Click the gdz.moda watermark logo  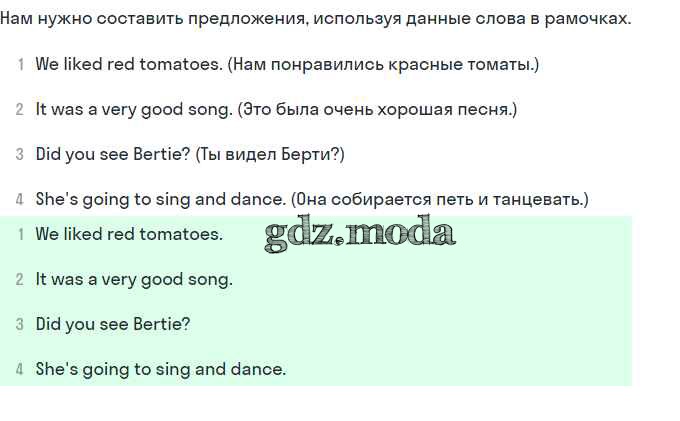(x=360, y=234)
